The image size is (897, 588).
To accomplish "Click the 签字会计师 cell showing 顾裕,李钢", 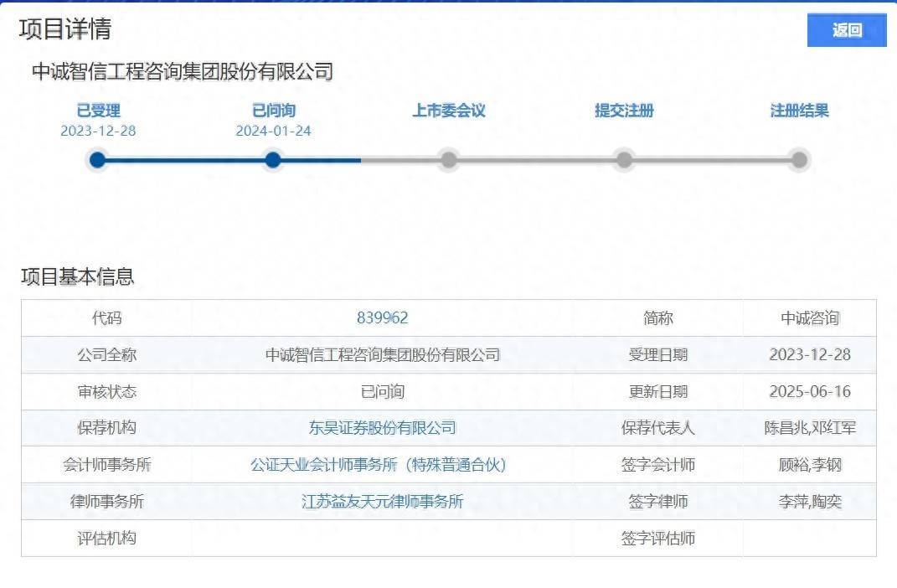I will pos(810,465).
